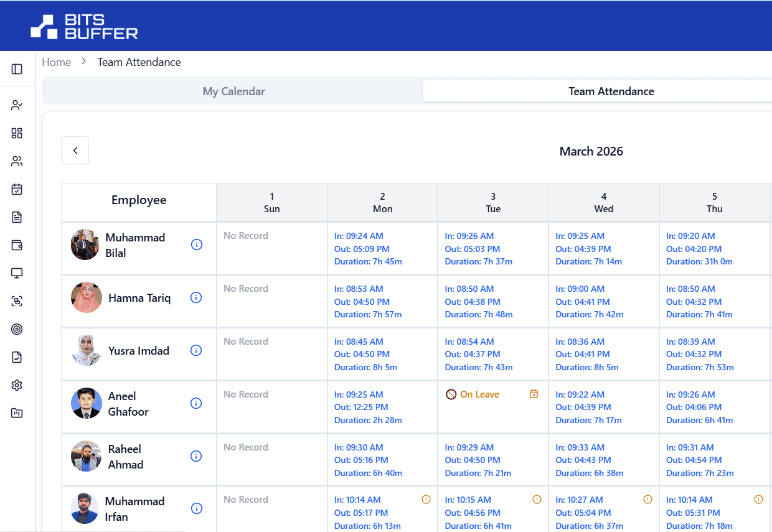Click the 3 Tue column header
Viewport: 772px width, 532px height.
(x=493, y=202)
